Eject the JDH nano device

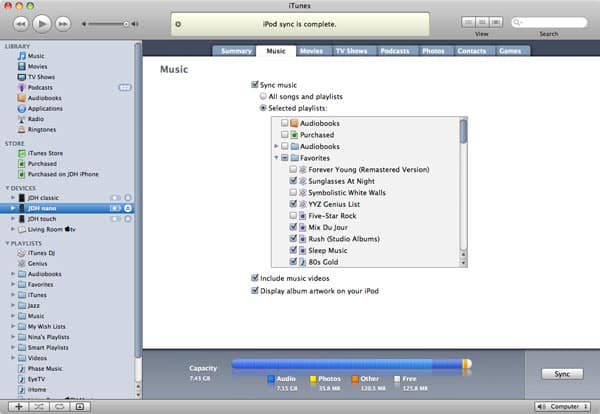(x=128, y=208)
